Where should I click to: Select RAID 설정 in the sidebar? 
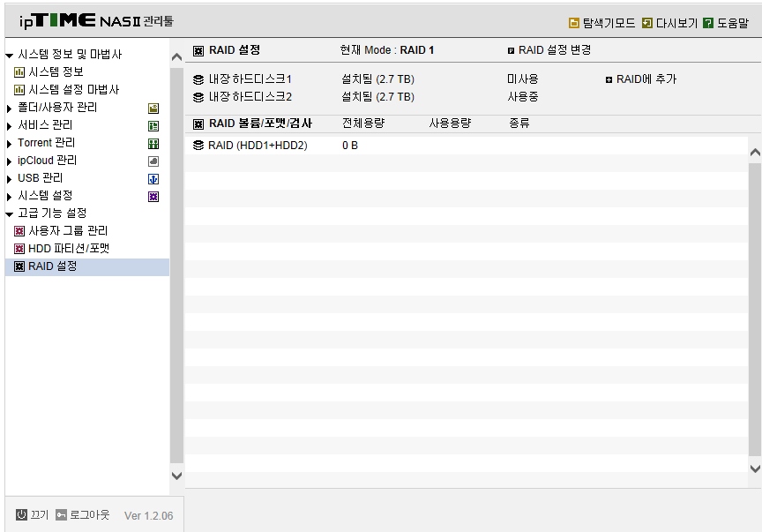click(87, 266)
